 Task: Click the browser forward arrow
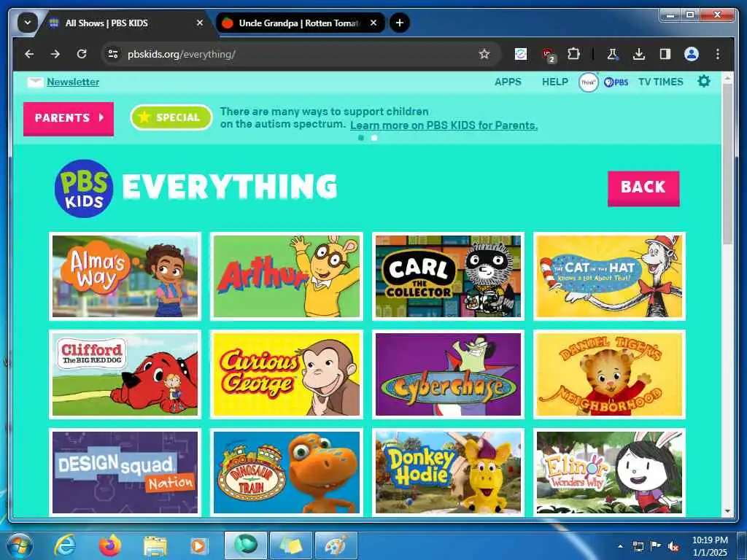coord(55,54)
